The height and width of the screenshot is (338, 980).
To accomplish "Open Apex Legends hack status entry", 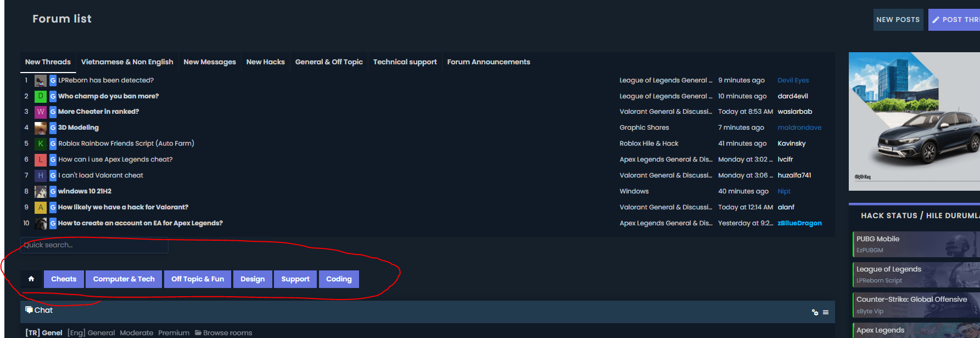I will pos(916,330).
